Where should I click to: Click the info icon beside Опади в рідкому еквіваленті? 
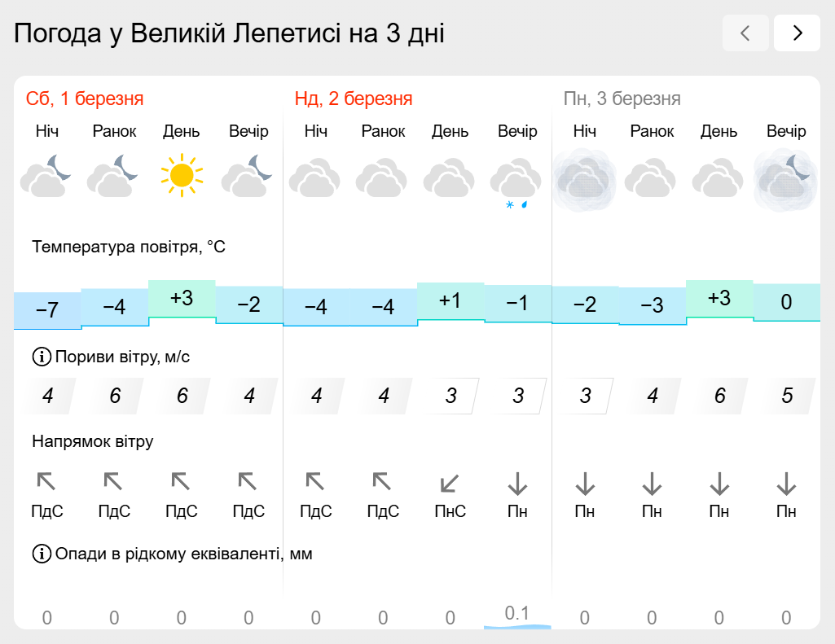[x=42, y=554]
